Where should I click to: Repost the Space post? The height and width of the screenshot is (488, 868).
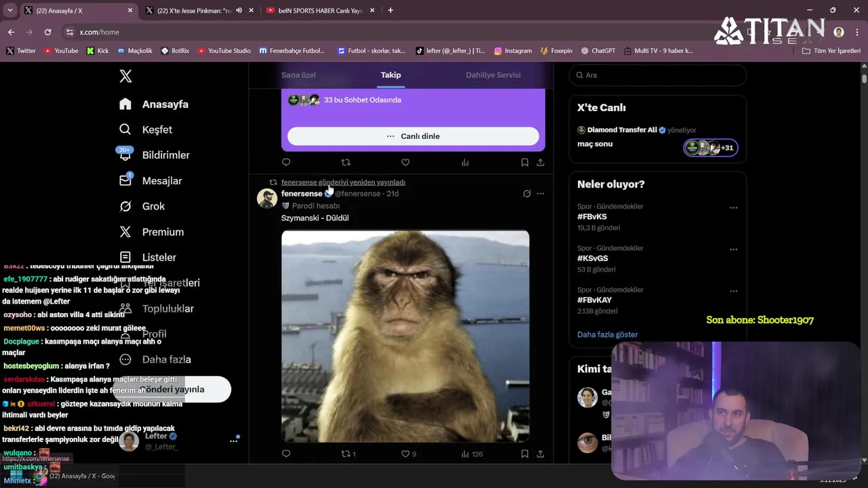point(346,163)
